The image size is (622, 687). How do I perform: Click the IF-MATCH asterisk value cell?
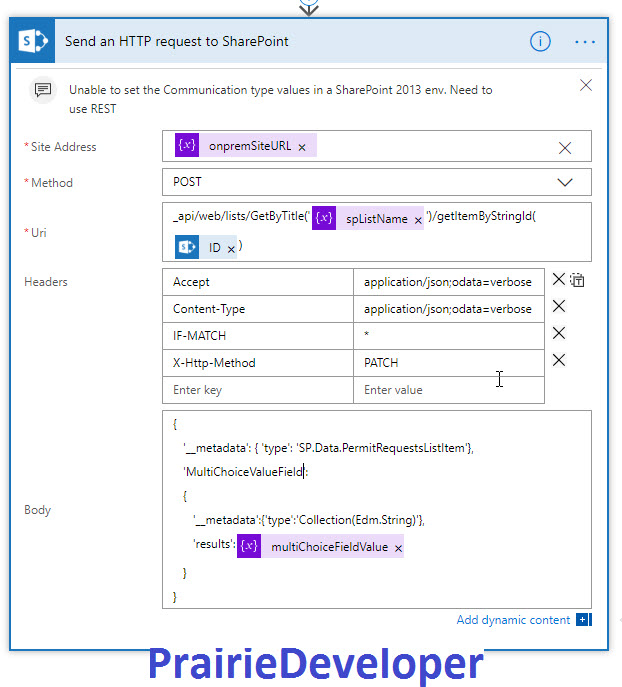click(449, 336)
